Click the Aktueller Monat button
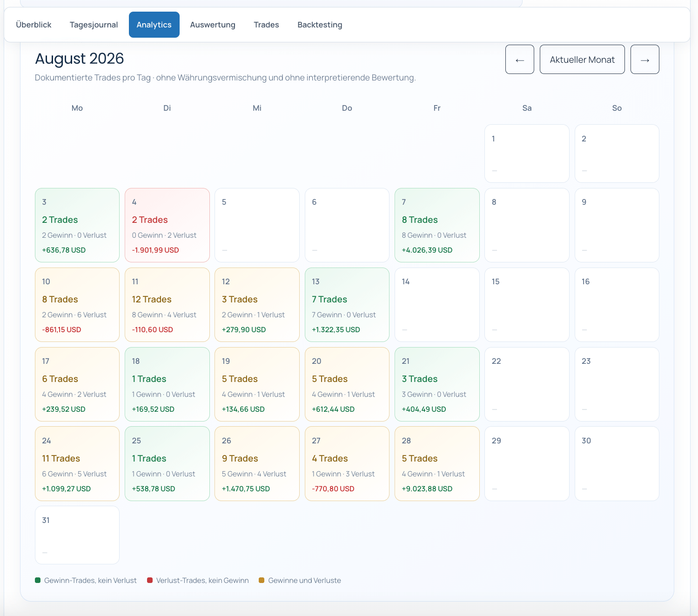698x616 pixels. click(582, 60)
